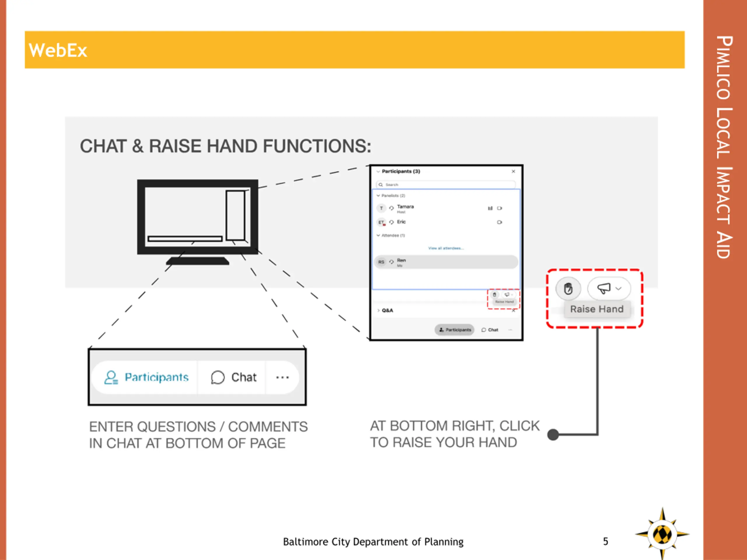
Task: Click the 'CHAT & RAISE HAND FUNCTIONS:' heading
Action: (225, 146)
